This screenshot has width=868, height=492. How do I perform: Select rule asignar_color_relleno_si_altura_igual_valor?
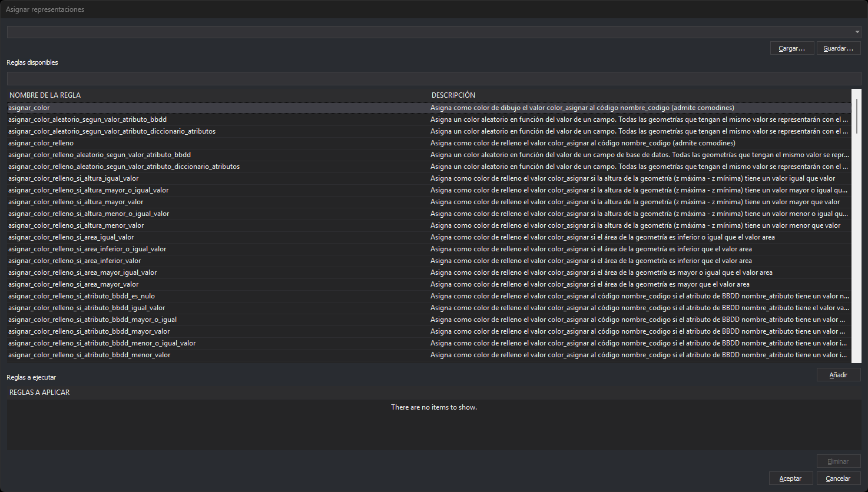(429, 178)
